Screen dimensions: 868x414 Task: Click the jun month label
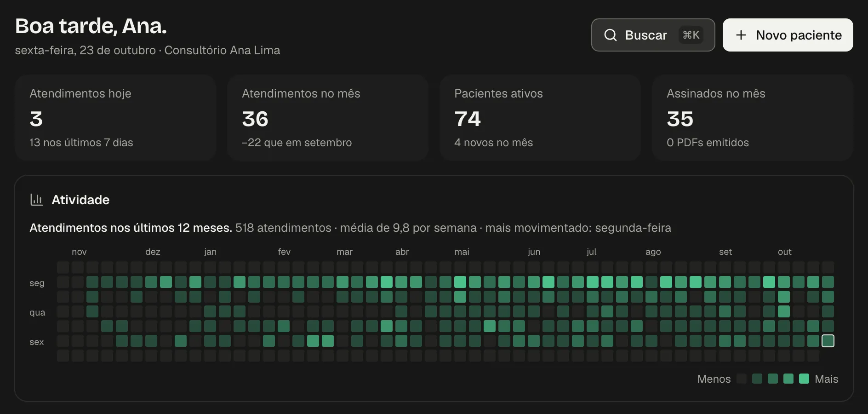[x=534, y=252]
